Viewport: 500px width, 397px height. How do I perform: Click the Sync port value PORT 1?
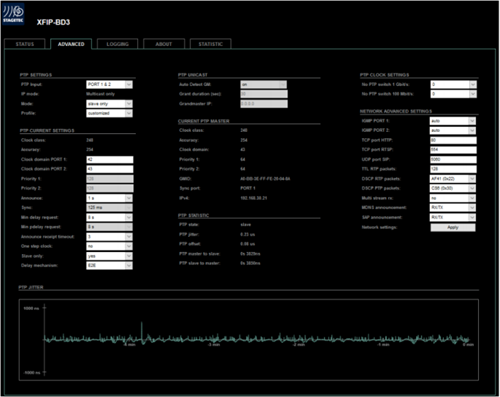(x=248, y=188)
